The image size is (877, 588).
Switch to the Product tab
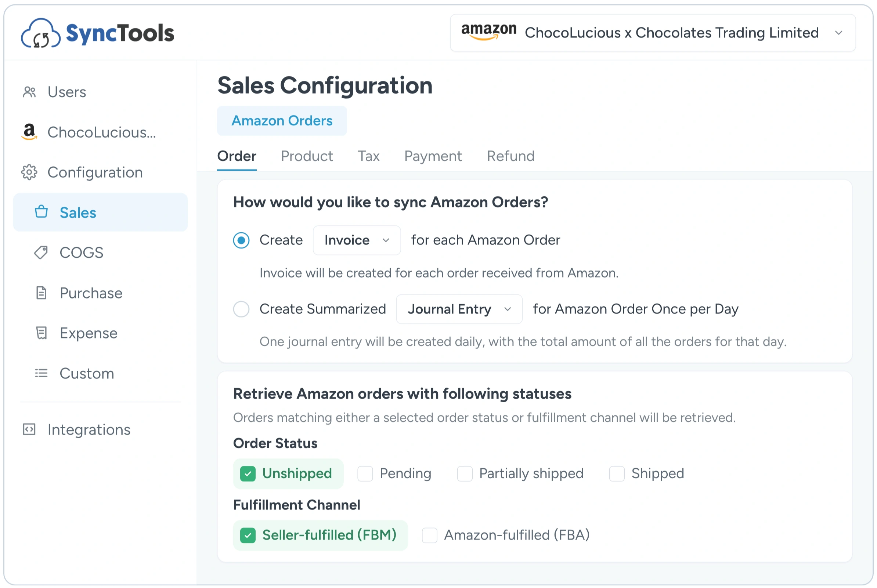307,156
